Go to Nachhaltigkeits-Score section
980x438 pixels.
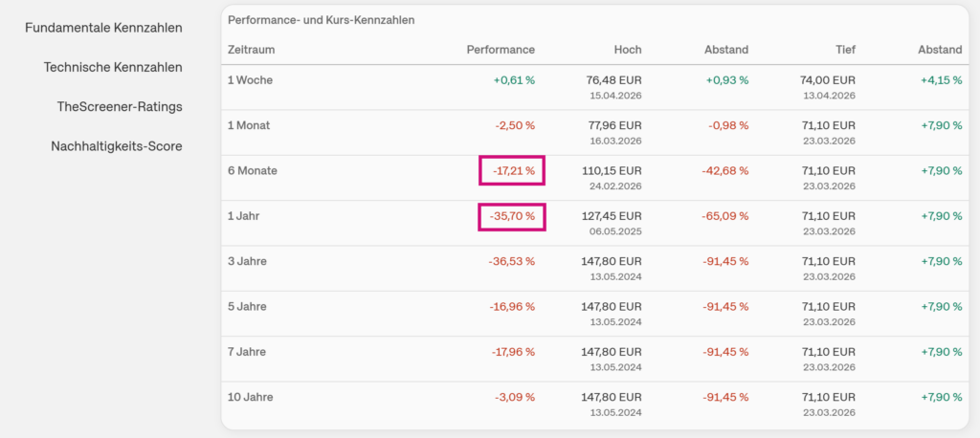117,146
